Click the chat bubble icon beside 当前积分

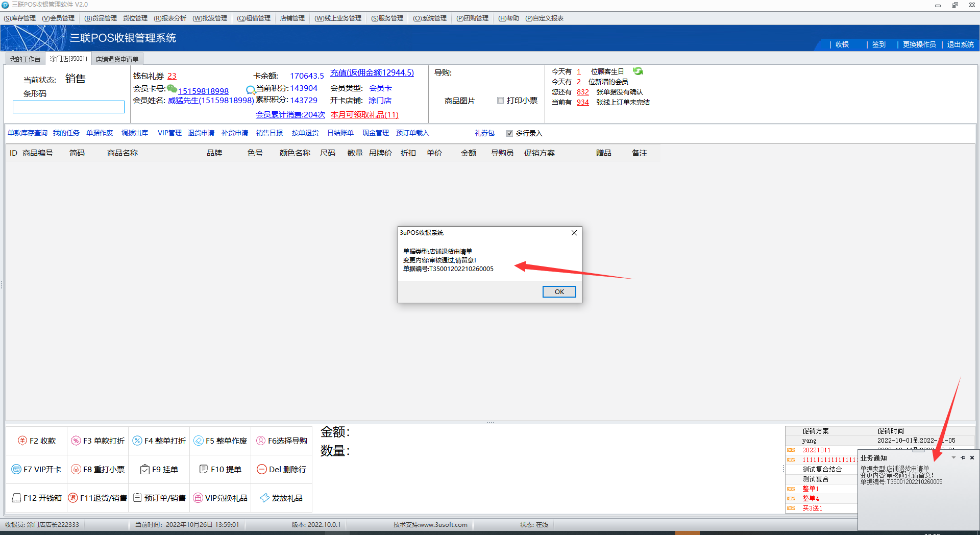click(x=251, y=90)
